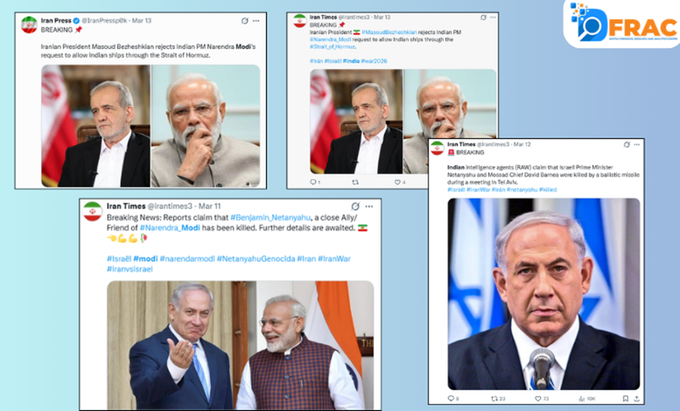Click the Grok icon on Iran Press tweet
This screenshot has height=411, width=680.
(245, 21)
